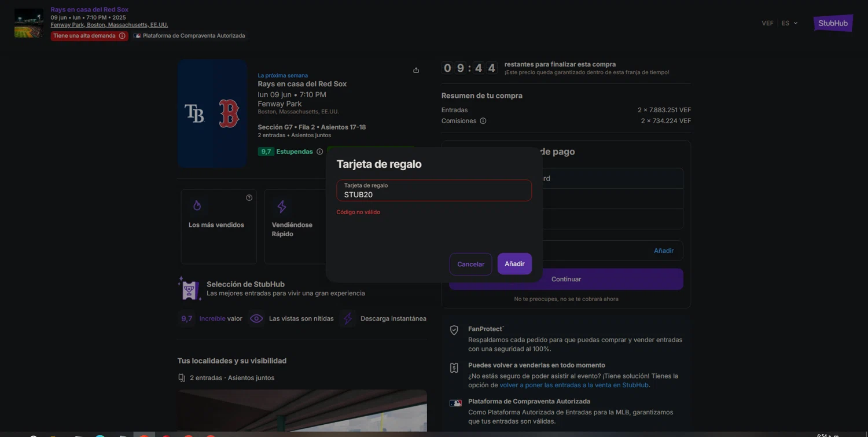This screenshot has height=437, width=868.
Task: Click ticket icon beside 2 entradas · Asientos juntos
Action: [182, 378]
